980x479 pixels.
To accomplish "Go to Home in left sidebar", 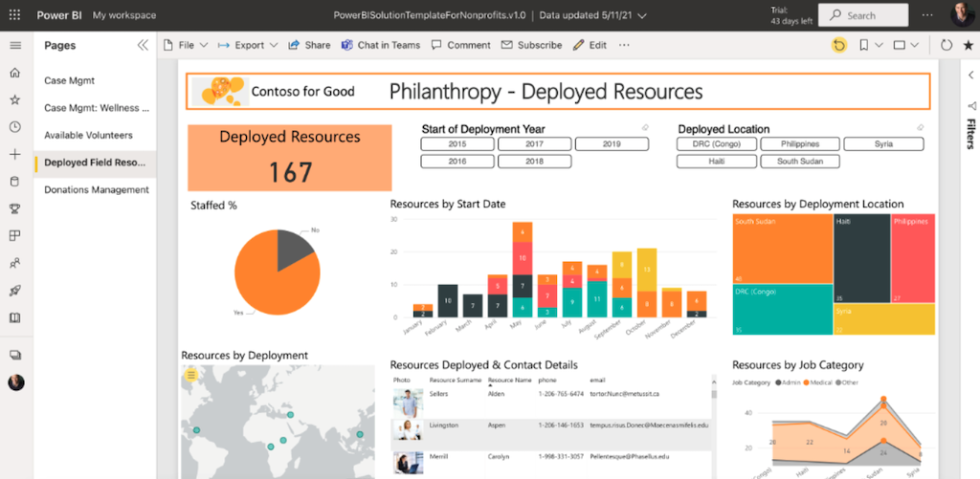I will point(15,73).
